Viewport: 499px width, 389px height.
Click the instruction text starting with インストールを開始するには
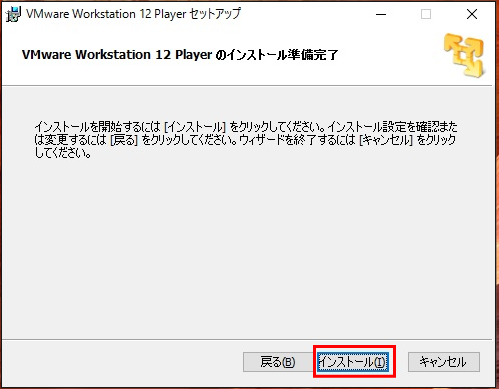pyautogui.click(x=246, y=140)
